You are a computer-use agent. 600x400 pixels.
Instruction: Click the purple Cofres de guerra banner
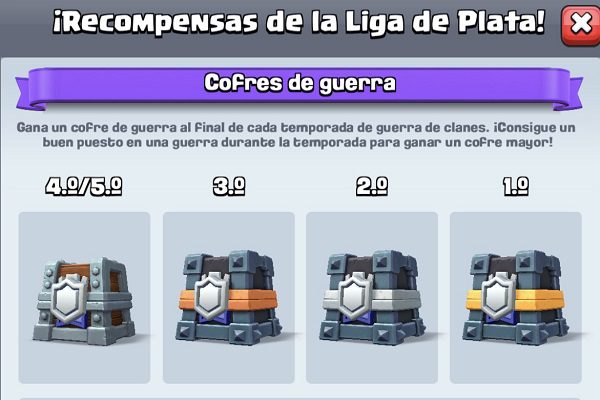[x=300, y=87]
